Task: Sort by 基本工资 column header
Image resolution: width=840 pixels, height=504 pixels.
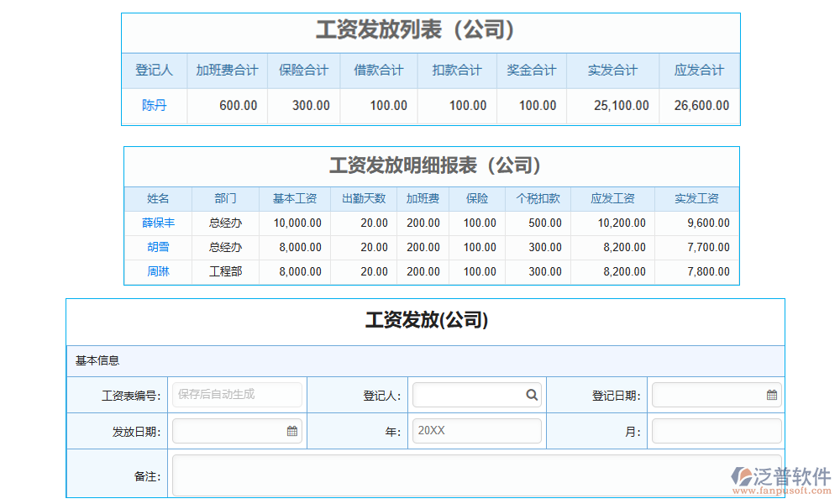Action: pos(294,199)
